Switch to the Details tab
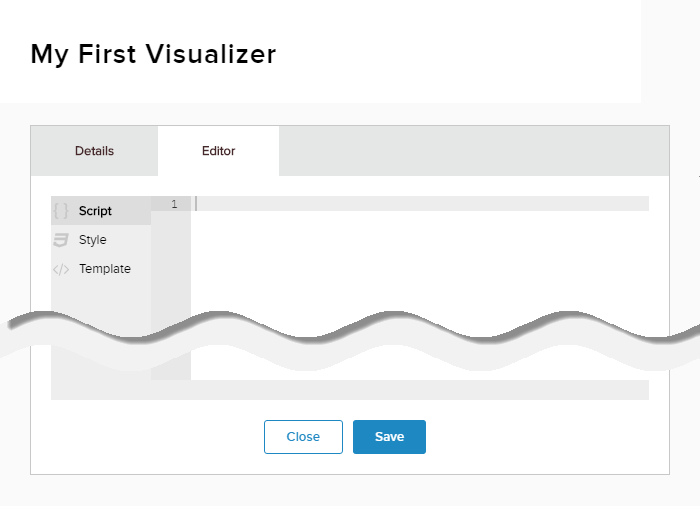Viewport: 700px width, 506px height. [x=94, y=151]
